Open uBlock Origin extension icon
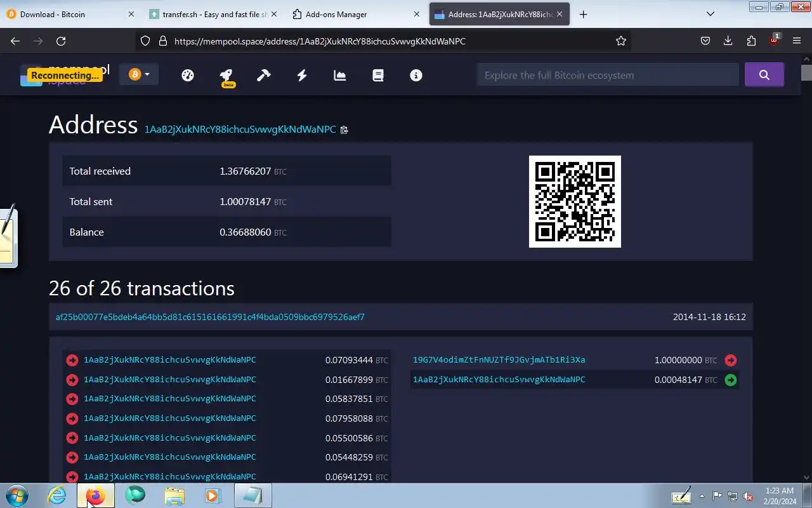 (774, 40)
